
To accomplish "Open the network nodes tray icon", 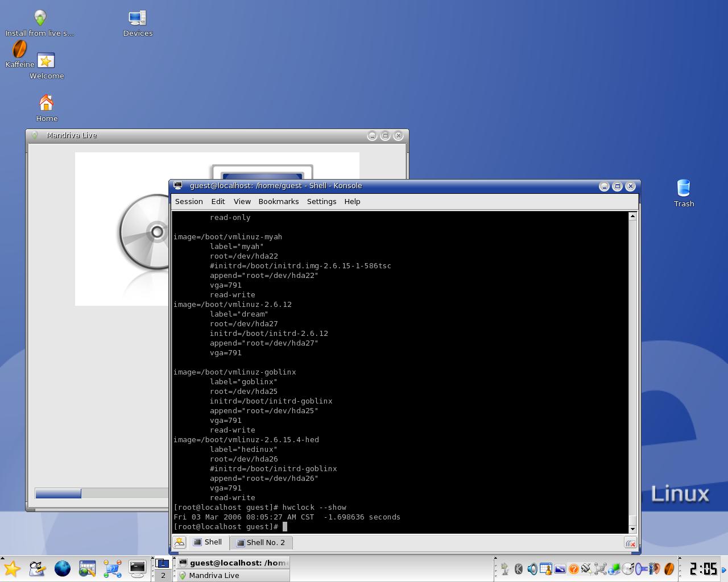I will click(601, 569).
